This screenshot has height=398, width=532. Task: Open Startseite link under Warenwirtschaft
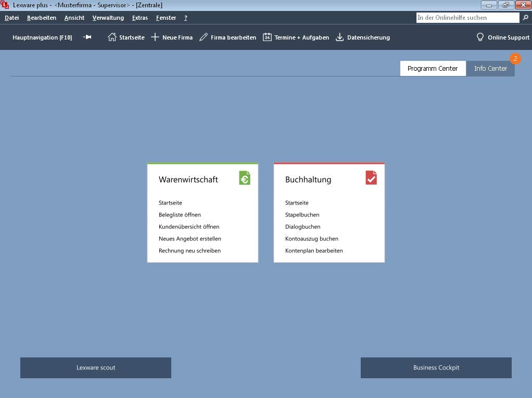click(170, 203)
